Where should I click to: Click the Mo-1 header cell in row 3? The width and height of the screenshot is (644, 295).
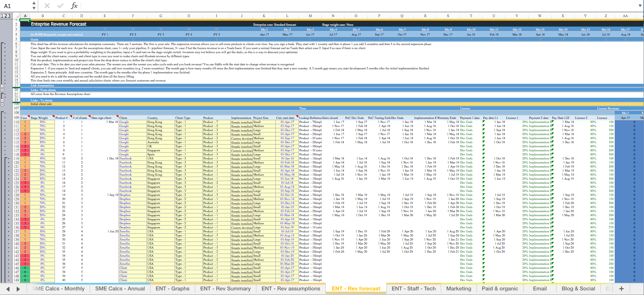point(264,29)
